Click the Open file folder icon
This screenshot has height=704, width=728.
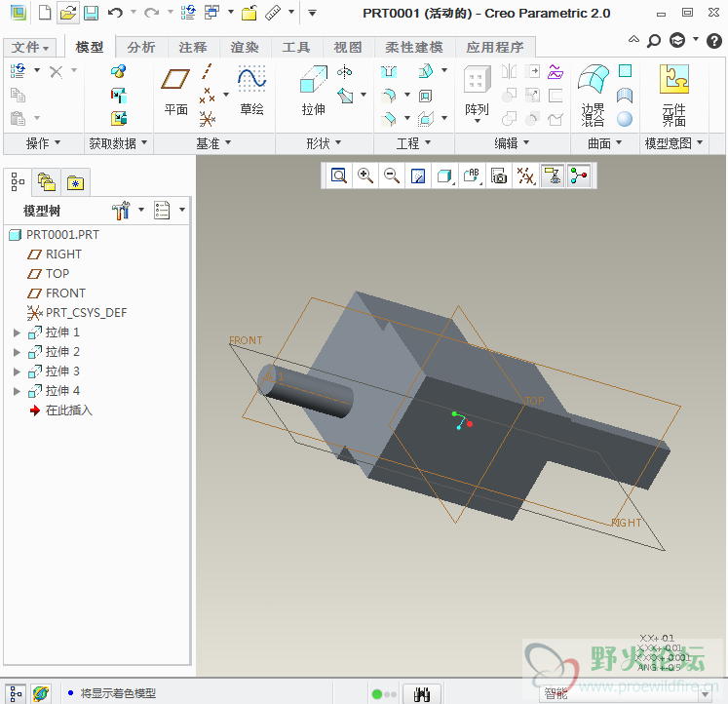click(68, 13)
